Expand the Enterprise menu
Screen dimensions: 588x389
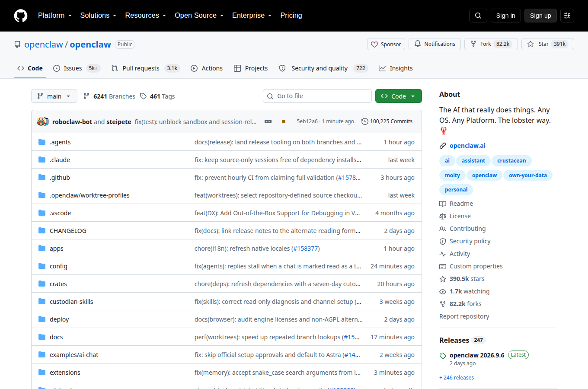point(252,16)
